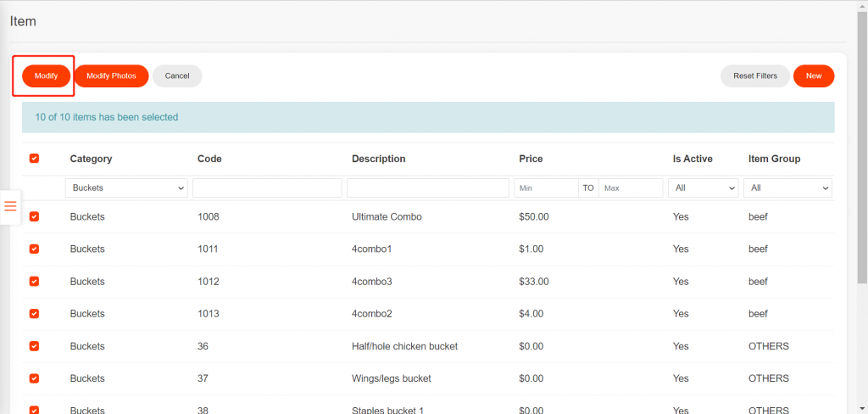This screenshot has width=868, height=414.
Task: Toggle the select-all header checkbox
Action: [34, 159]
